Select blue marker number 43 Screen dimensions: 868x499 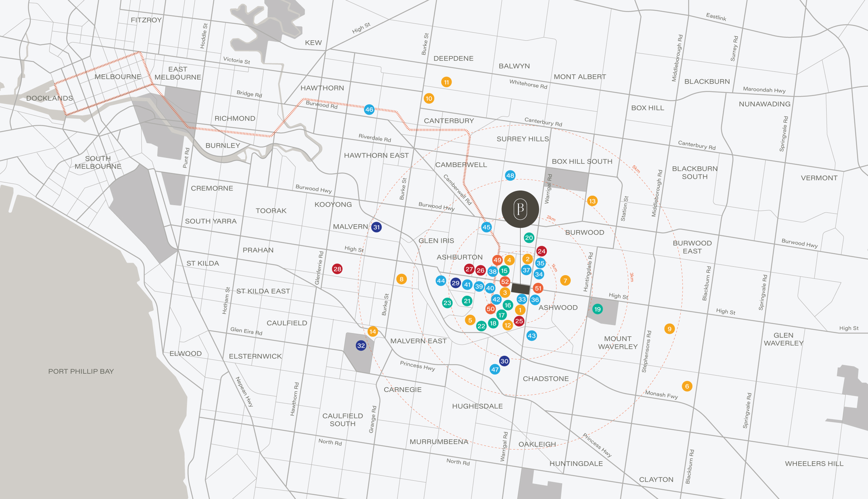tap(532, 336)
